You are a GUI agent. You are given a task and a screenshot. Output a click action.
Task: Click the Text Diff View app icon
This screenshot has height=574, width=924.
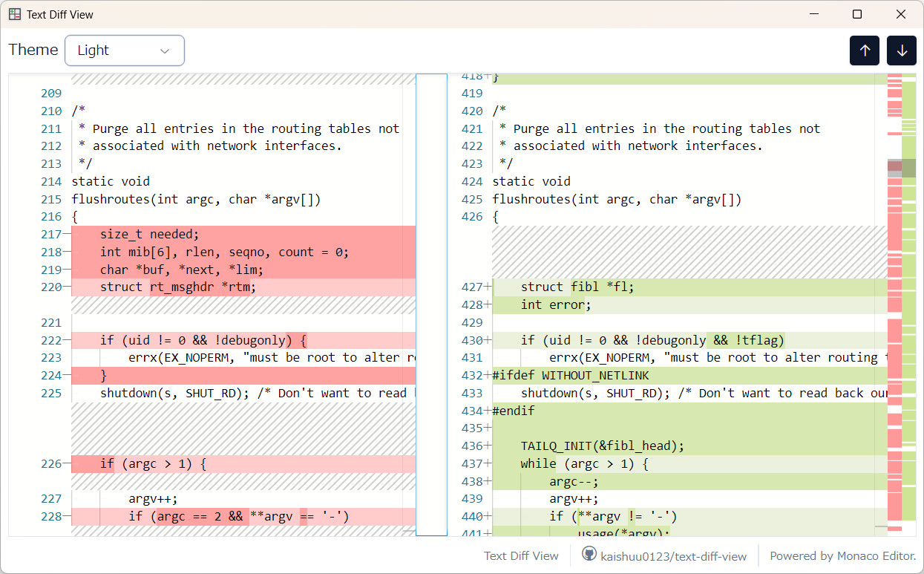[x=15, y=14]
